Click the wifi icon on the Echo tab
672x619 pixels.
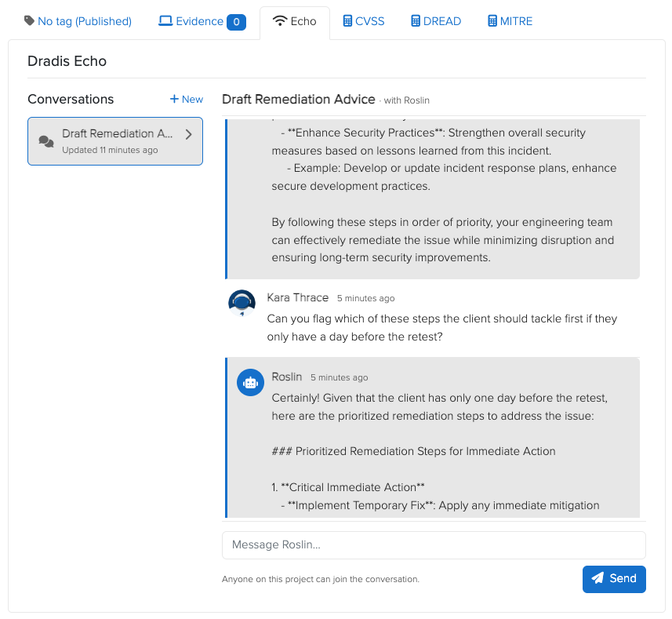pos(280,21)
